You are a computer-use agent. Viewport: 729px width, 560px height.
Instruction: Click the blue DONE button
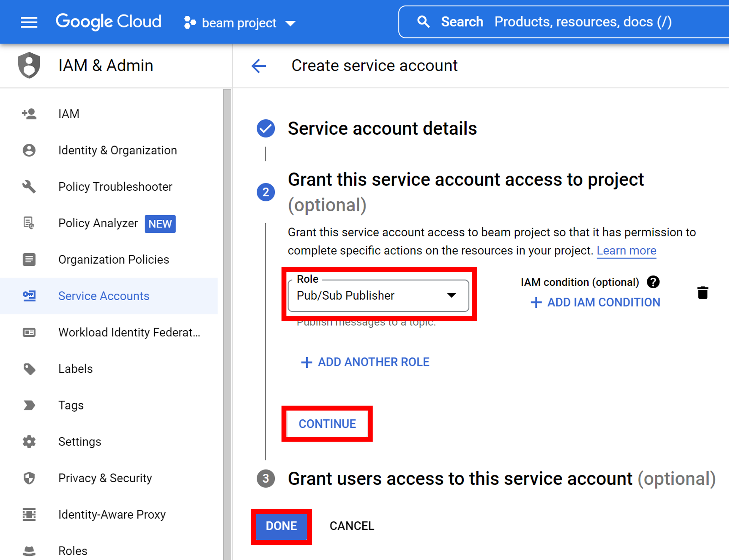click(x=281, y=526)
